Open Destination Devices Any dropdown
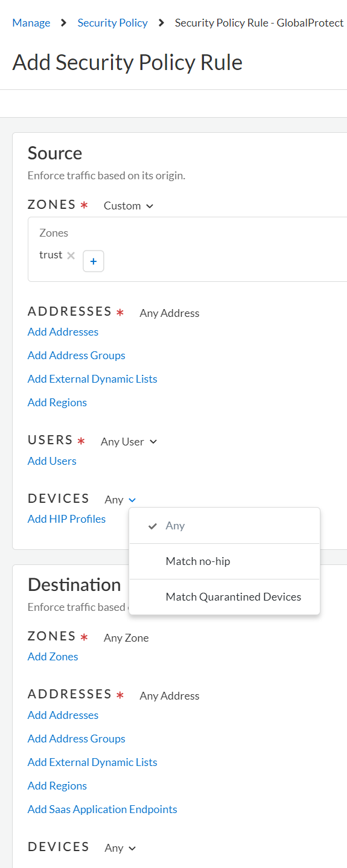Viewport: 347px width, 868px height. coord(121,848)
